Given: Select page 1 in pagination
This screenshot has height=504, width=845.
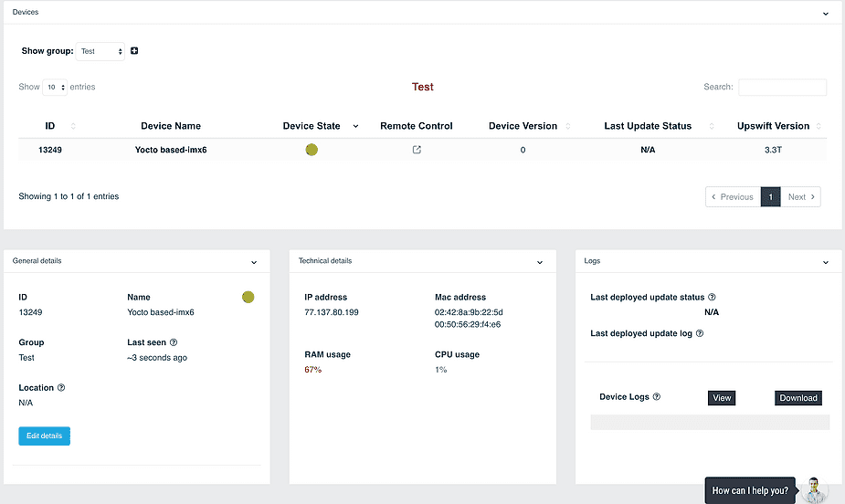Looking at the screenshot, I should (771, 196).
